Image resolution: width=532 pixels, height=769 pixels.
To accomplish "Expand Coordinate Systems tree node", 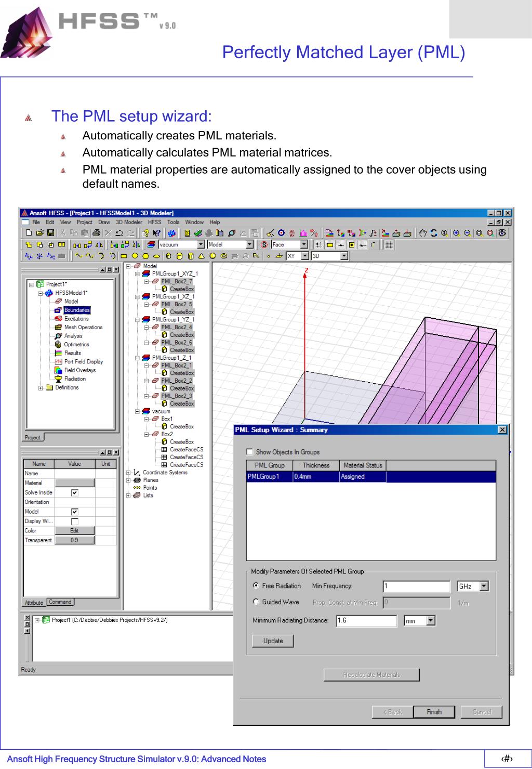I will 128,473.
